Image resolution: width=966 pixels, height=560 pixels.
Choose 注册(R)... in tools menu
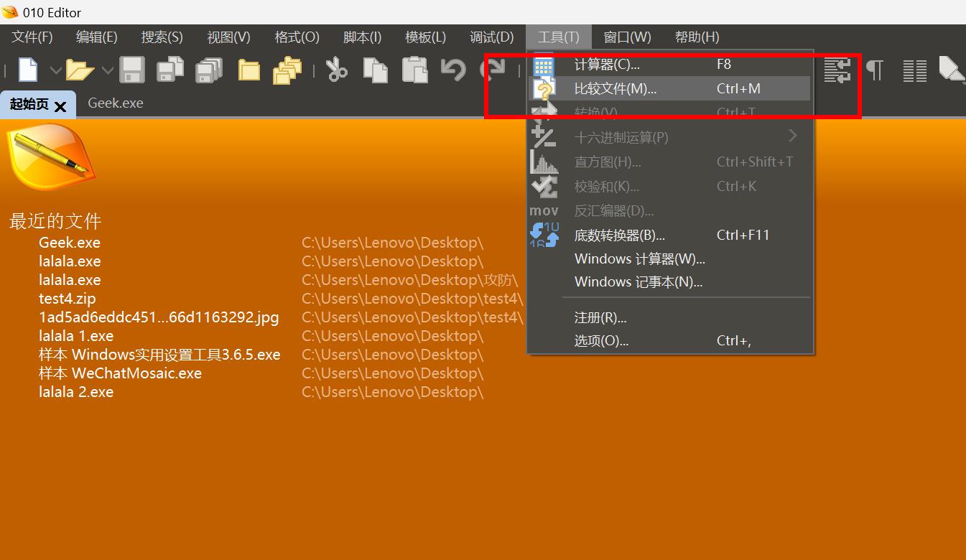(x=669, y=317)
